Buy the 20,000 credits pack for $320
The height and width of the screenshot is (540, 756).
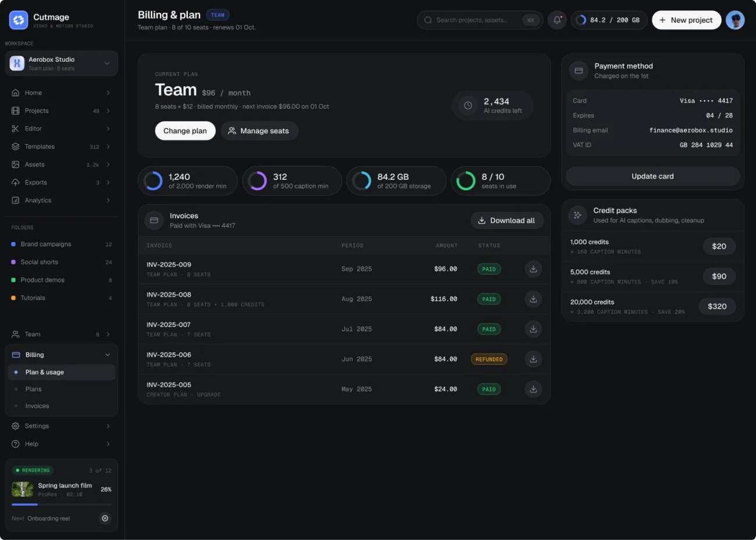coord(717,307)
